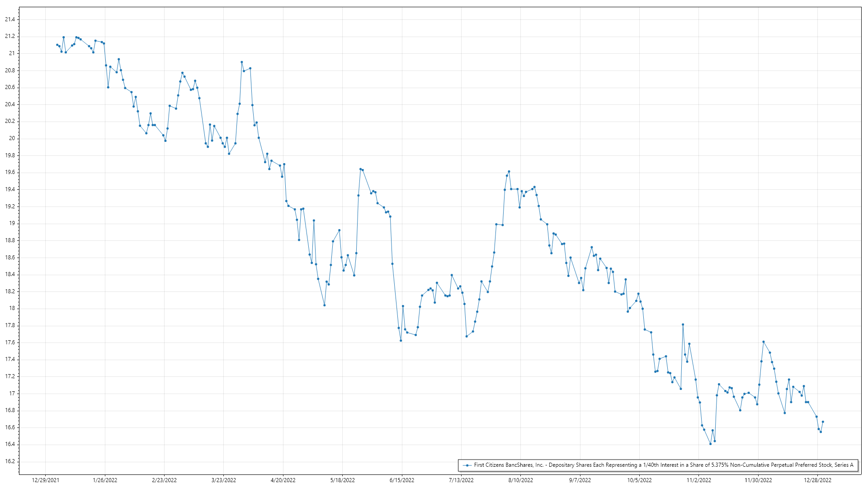Click the 6/15/2022 x-axis date label
Image resolution: width=868 pixels, height=488 pixels.
coord(402,480)
